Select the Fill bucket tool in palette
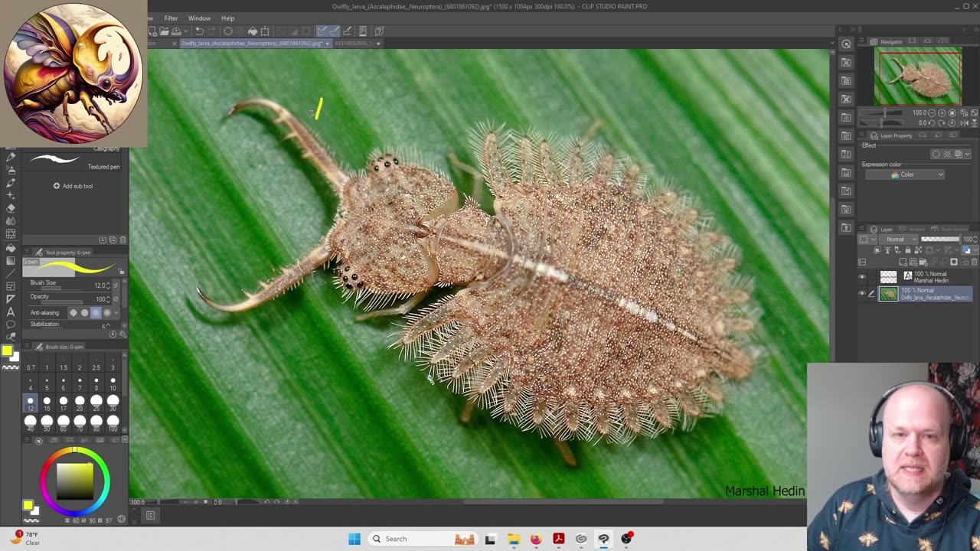The width and height of the screenshot is (980, 551). click(x=11, y=248)
